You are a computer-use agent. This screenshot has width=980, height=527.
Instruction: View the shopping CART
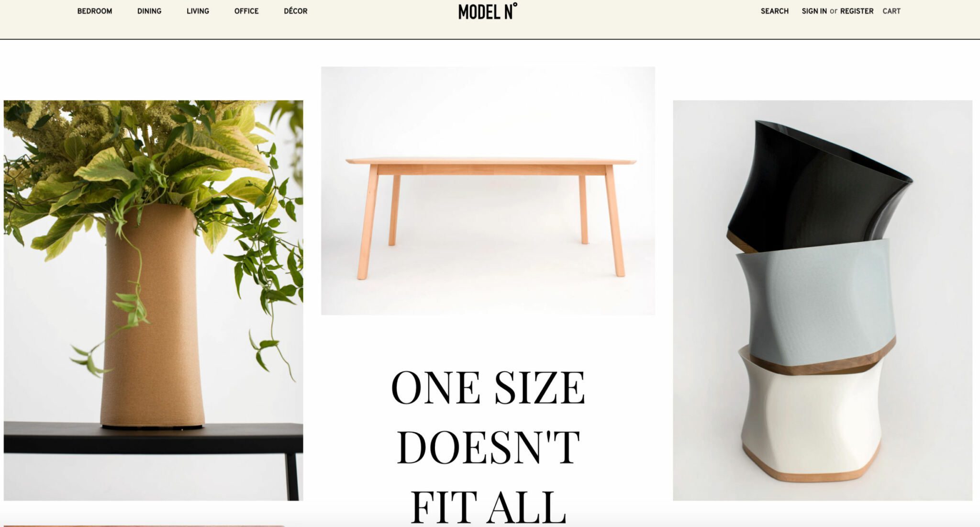(x=891, y=11)
